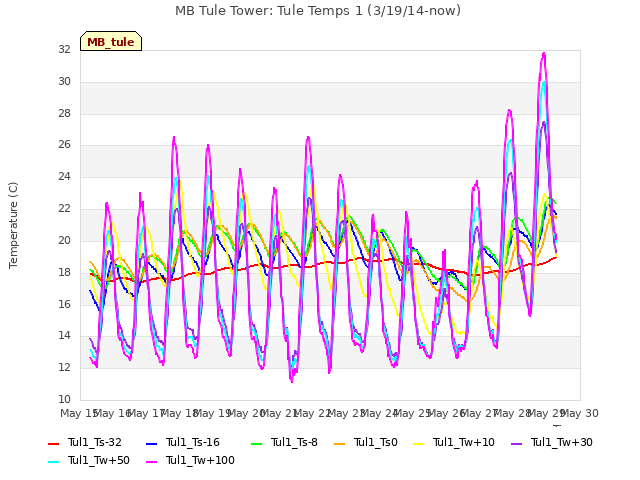This screenshot has width=640, height=480.
Task: Select the purple Tul1_Tw+30 legend swatch
Action: click(516, 443)
